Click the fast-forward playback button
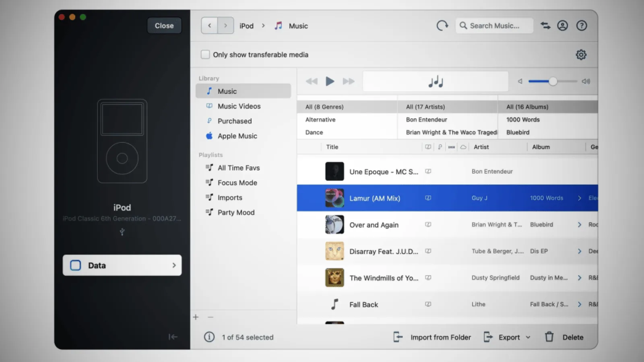Image resolution: width=644 pixels, height=362 pixels. pyautogui.click(x=349, y=81)
